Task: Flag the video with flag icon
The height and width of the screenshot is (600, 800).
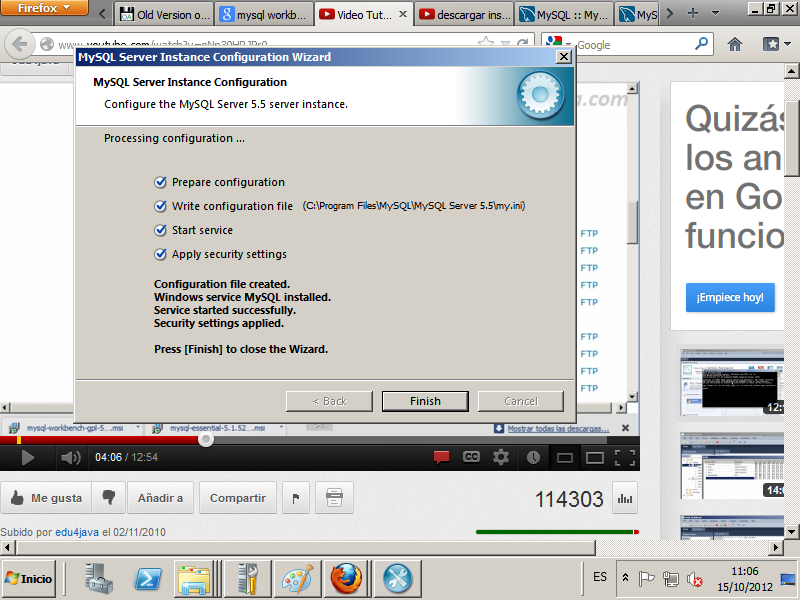Action: (x=295, y=497)
